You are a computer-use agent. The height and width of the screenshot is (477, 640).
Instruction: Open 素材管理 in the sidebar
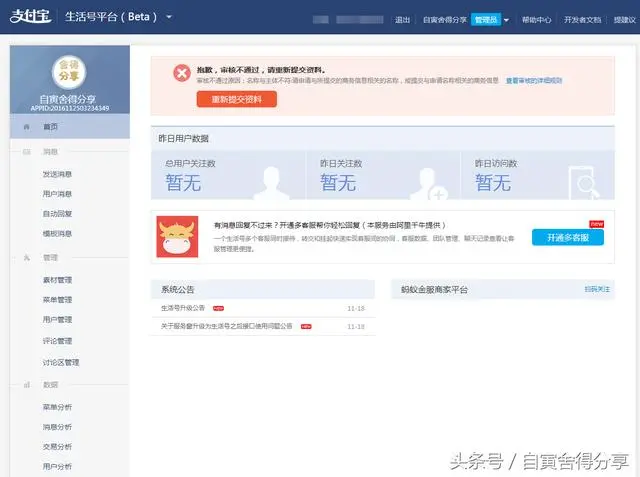tap(57, 280)
